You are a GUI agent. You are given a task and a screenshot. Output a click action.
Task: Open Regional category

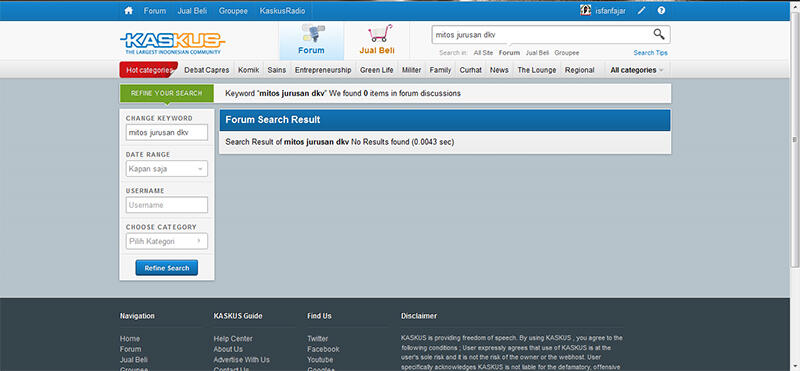580,70
